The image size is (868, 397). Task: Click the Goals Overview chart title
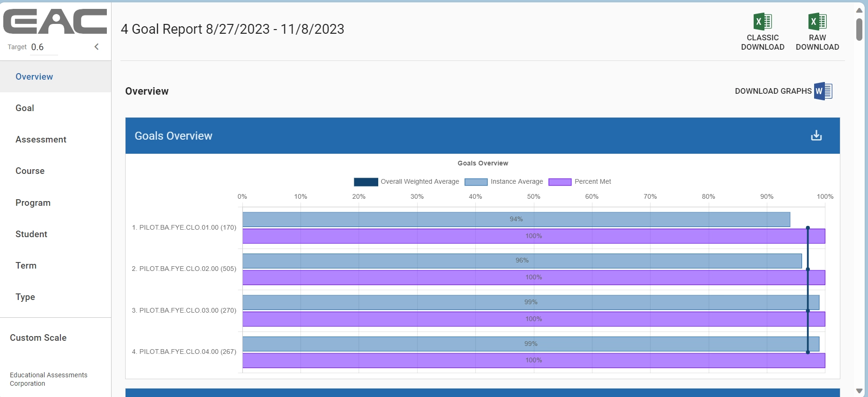pyautogui.click(x=483, y=163)
